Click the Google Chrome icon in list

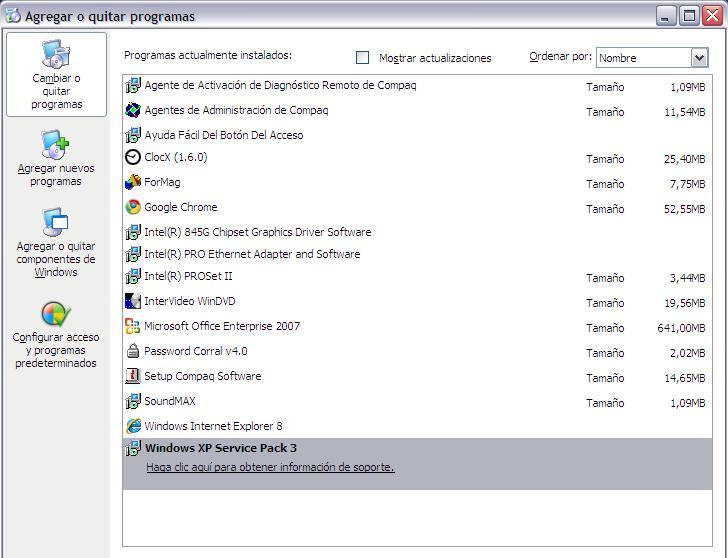point(133,208)
